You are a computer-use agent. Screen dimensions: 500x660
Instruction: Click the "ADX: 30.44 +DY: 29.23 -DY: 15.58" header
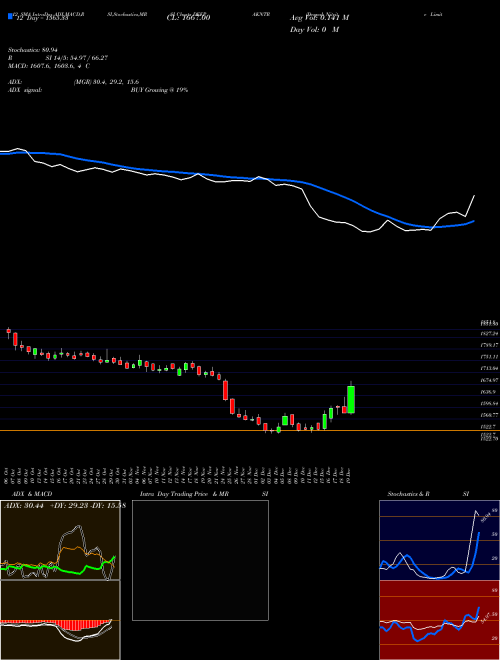click(x=64, y=505)
